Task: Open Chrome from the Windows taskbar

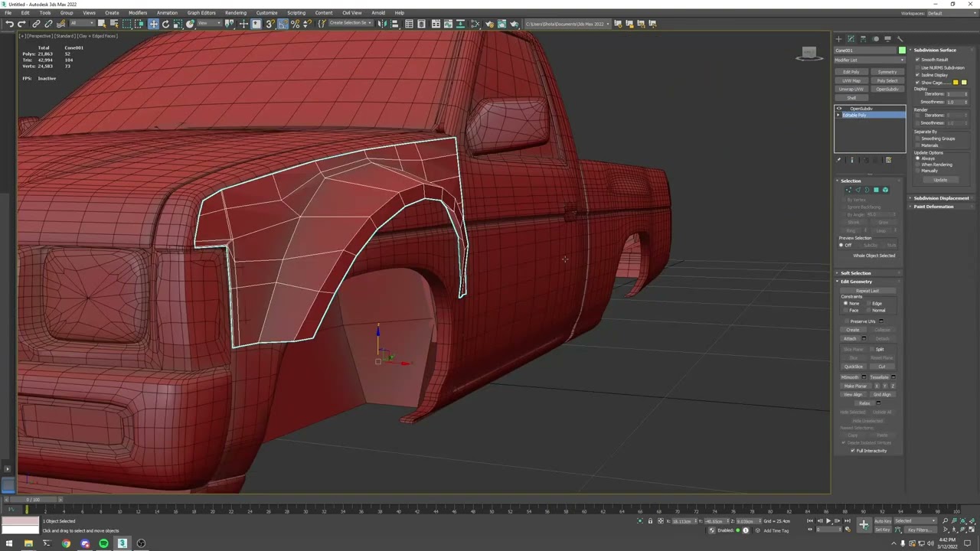Action: tap(66, 543)
